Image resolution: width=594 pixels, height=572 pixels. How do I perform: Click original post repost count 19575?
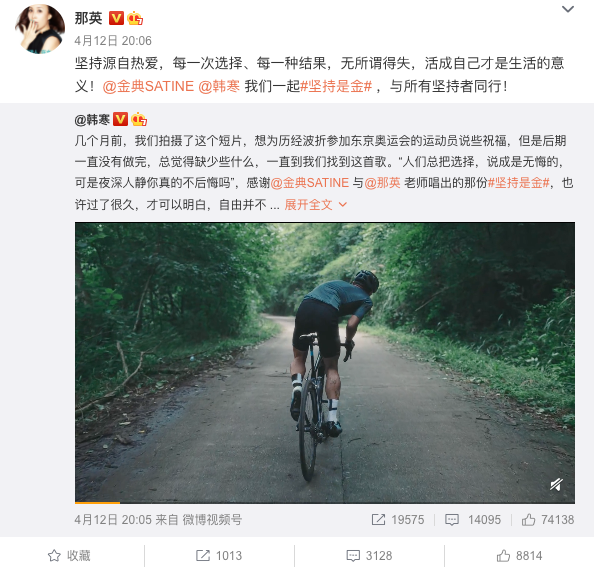tap(397, 520)
